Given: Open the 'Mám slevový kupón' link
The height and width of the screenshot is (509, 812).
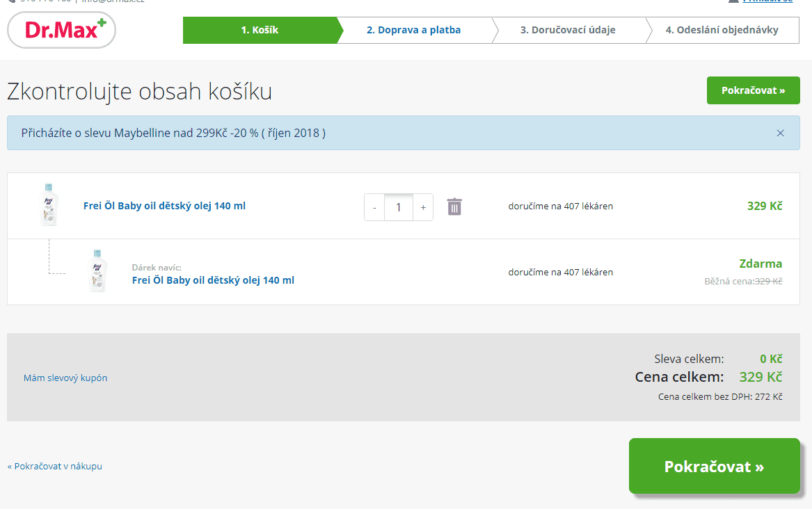Looking at the screenshot, I should point(65,378).
